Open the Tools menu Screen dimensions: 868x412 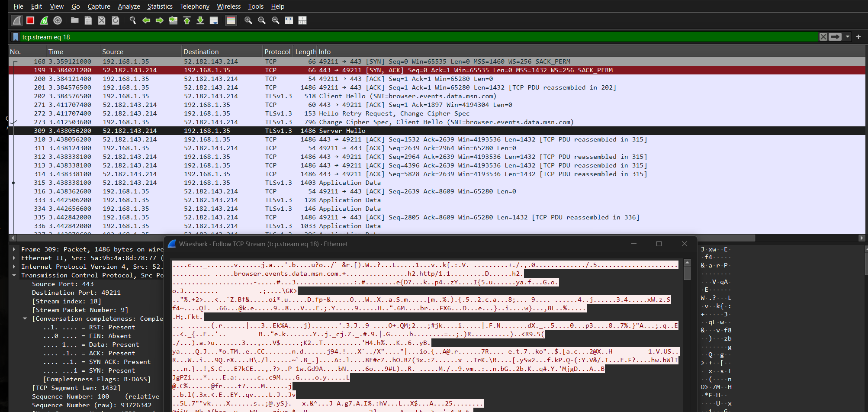255,6
